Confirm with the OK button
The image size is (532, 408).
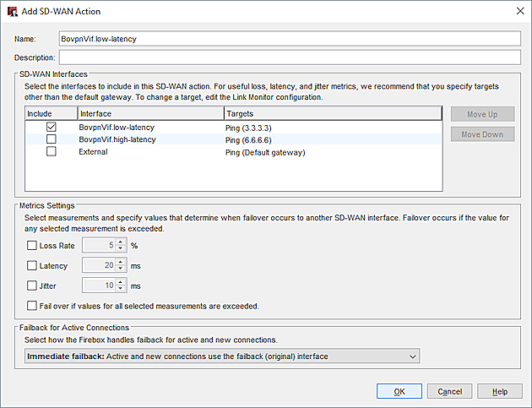(399, 391)
